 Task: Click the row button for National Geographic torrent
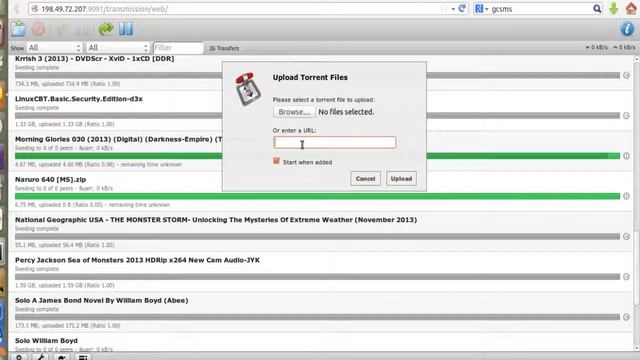(626, 237)
